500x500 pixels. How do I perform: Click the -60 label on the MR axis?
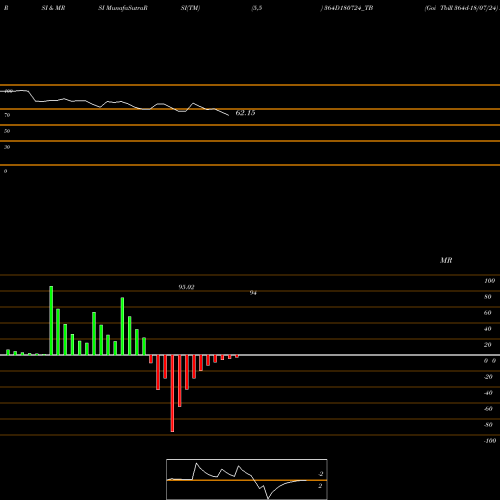488,409
